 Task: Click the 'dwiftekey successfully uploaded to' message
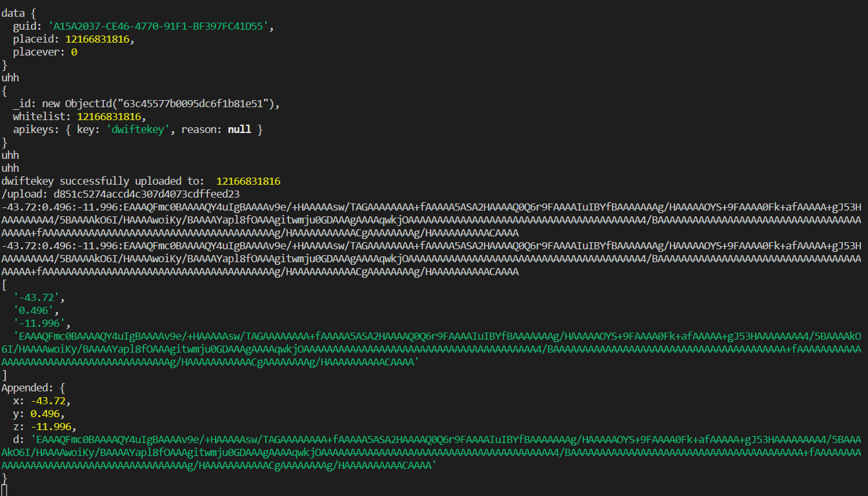97,181
